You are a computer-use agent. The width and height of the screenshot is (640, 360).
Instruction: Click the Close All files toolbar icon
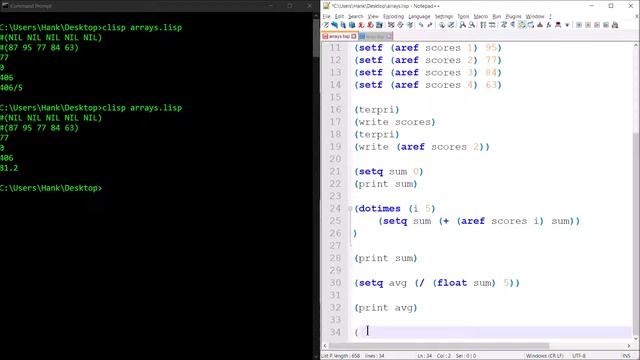click(370, 25)
